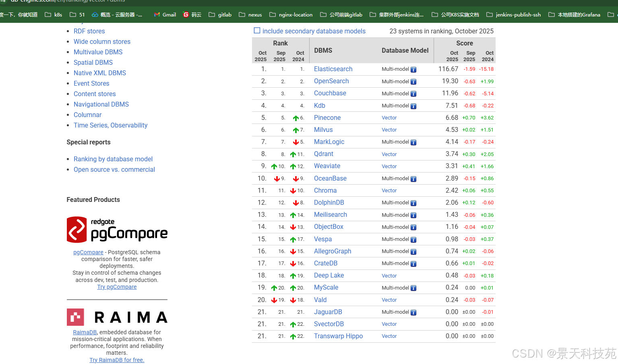Open the Navigational DBMS category
This screenshot has height=364, width=618.
[x=101, y=104]
